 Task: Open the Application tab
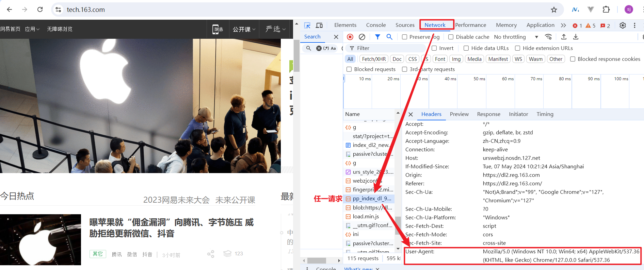(x=540, y=25)
